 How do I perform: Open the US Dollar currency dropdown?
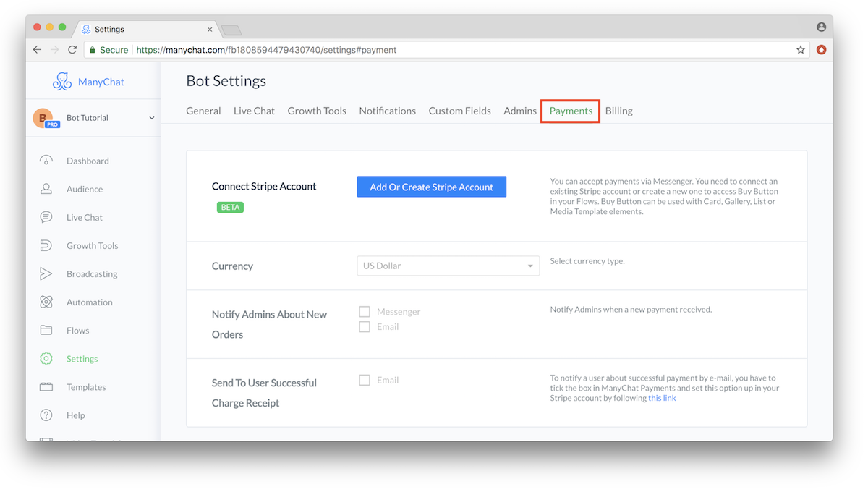click(448, 266)
